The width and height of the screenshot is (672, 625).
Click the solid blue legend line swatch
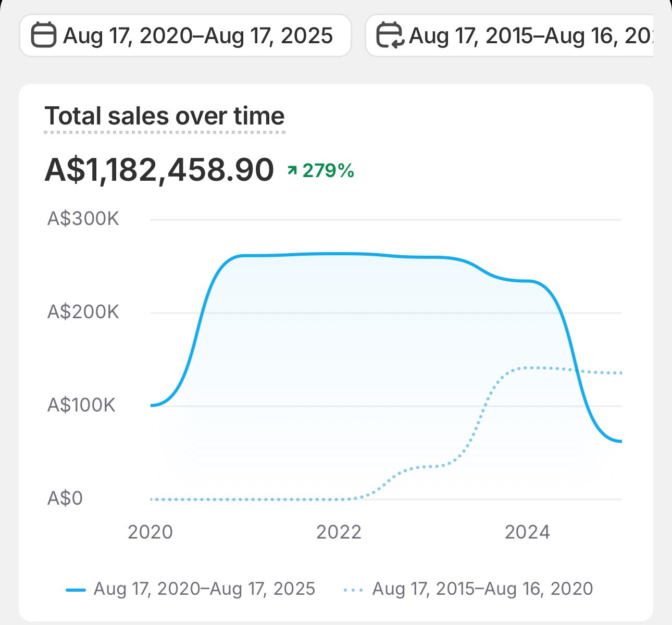(x=76, y=590)
